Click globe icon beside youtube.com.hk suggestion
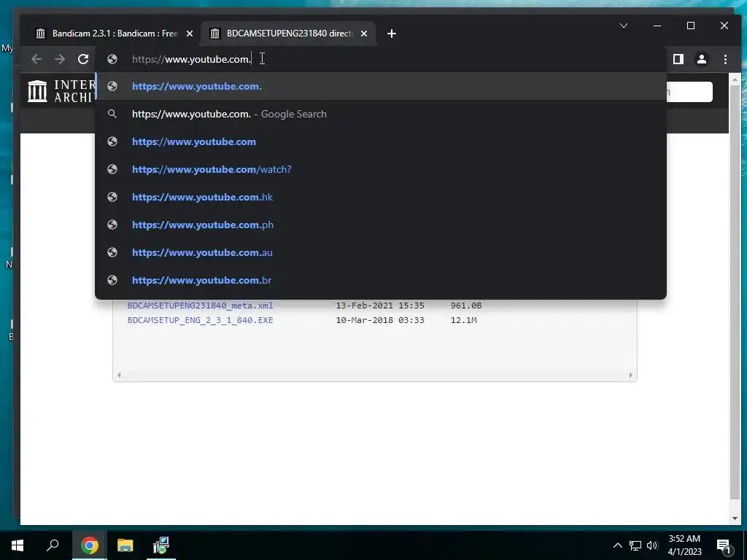The height and width of the screenshot is (560, 747). (x=112, y=197)
